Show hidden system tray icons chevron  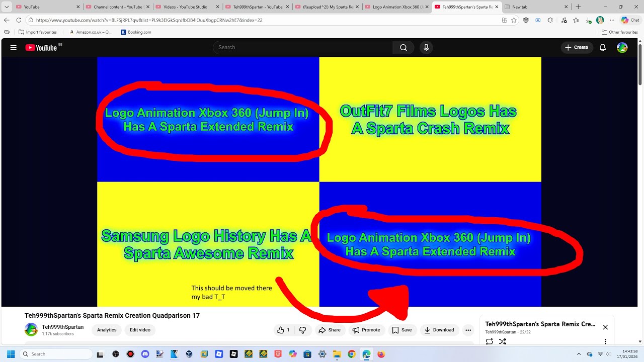coord(579,354)
